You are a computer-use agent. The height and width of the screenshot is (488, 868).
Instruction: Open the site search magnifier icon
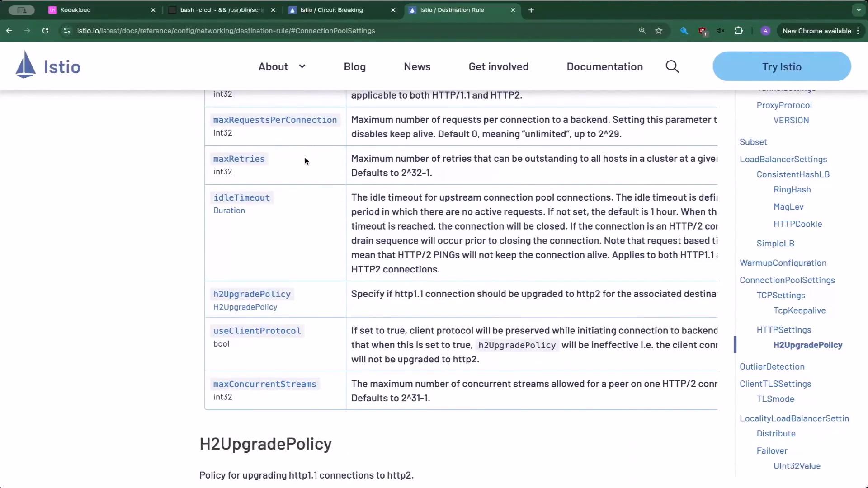tap(672, 66)
